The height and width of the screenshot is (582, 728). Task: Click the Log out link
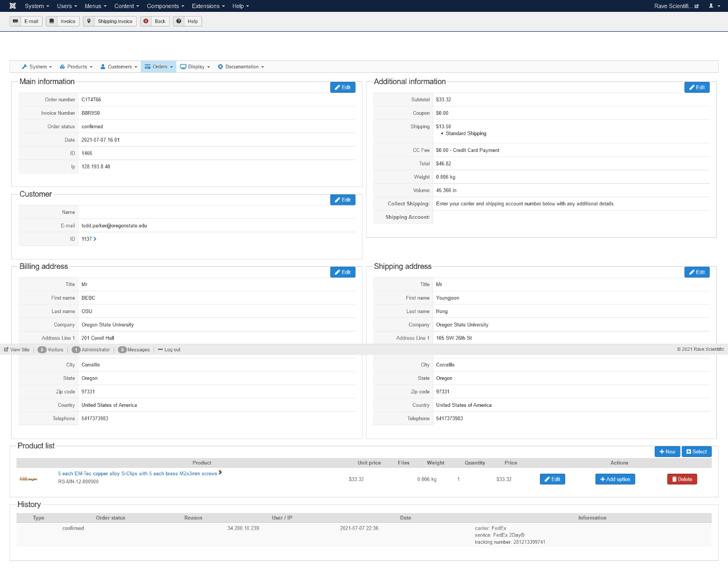coord(172,350)
